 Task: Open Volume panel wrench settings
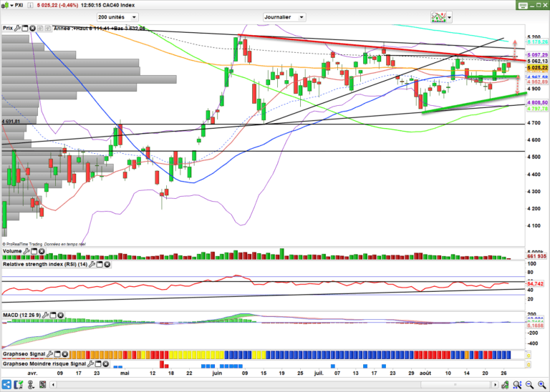coord(27,252)
